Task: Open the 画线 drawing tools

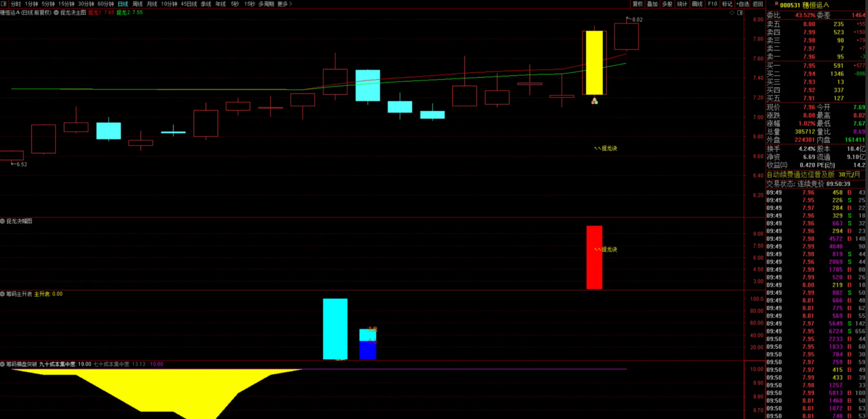Action: pyautogui.click(x=697, y=4)
